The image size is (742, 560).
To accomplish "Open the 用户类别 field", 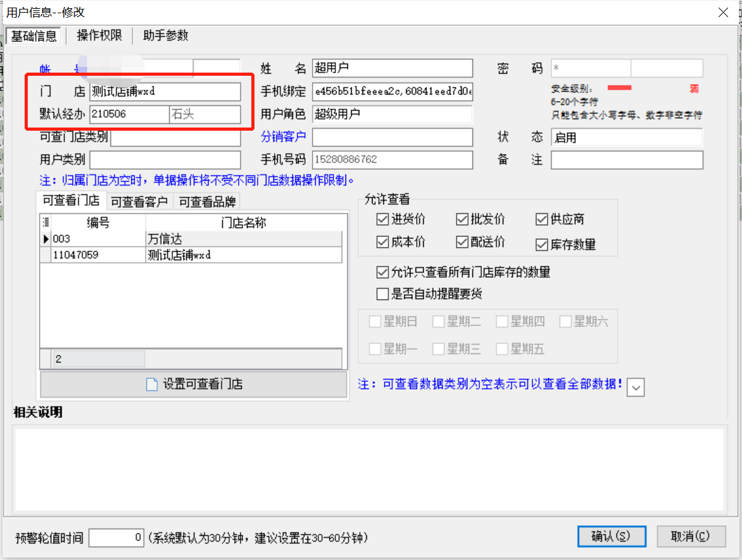I will 165,160.
